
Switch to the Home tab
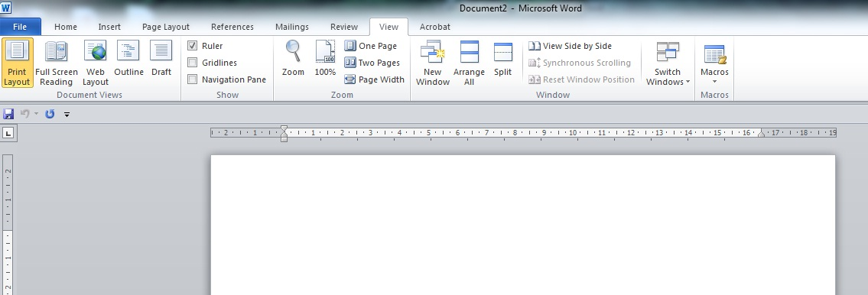pos(65,27)
